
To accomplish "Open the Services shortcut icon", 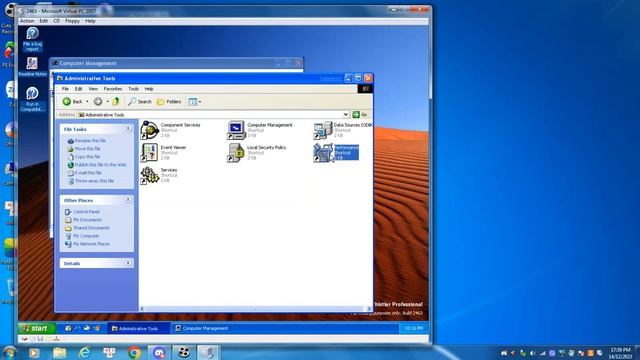I will 150,175.
